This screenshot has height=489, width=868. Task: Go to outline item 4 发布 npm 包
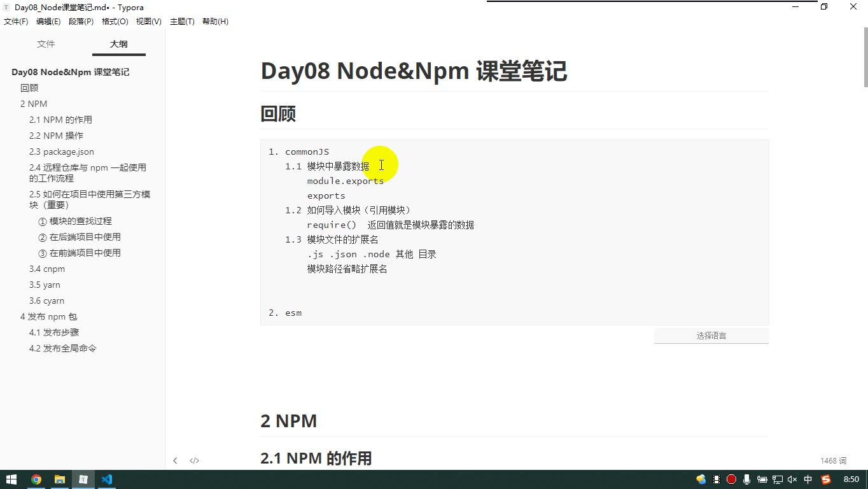[x=48, y=316]
